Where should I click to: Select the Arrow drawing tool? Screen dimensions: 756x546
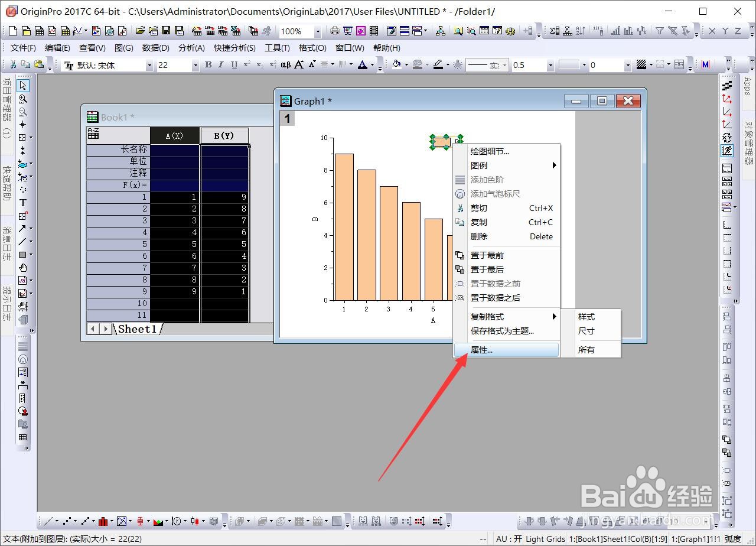[x=22, y=229]
